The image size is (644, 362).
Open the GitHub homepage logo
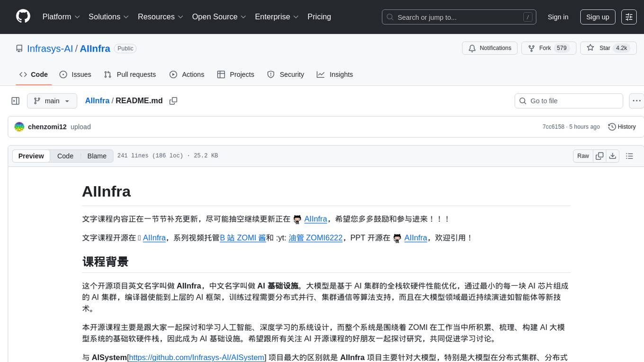(23, 17)
